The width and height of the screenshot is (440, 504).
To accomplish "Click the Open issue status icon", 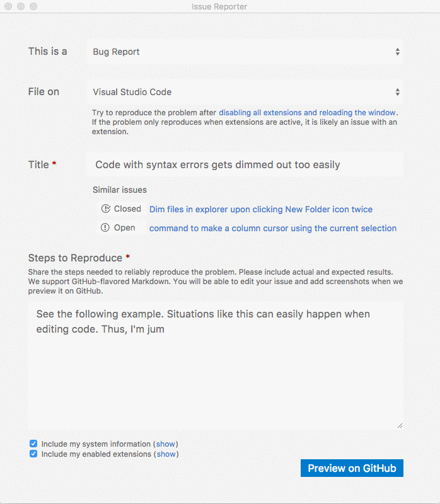I will (105, 227).
